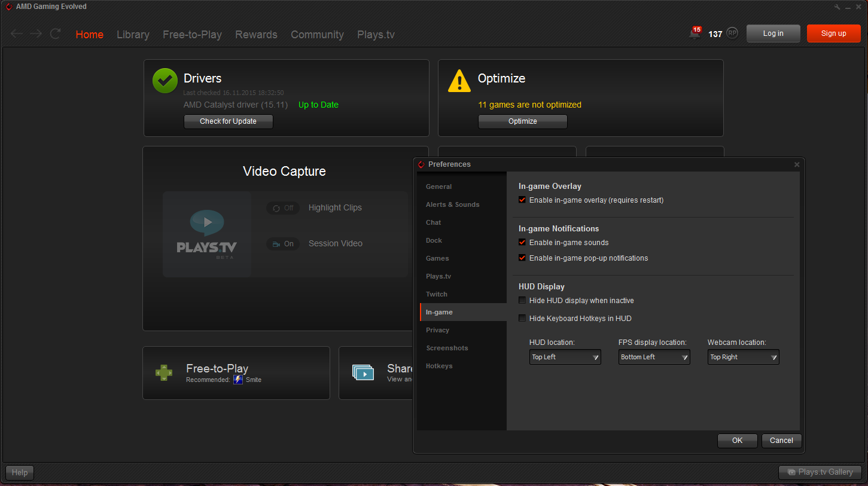Click the green Free-to-Play gamepad icon

point(164,372)
